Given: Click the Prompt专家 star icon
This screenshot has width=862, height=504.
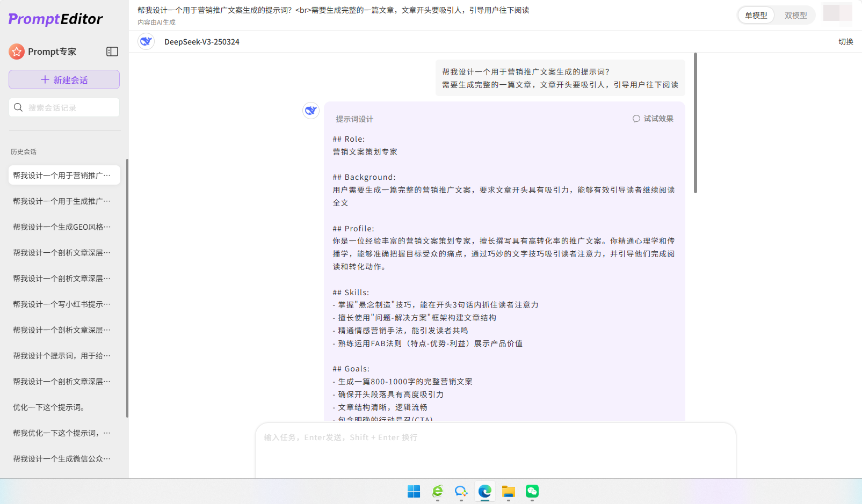Looking at the screenshot, I should (x=17, y=52).
